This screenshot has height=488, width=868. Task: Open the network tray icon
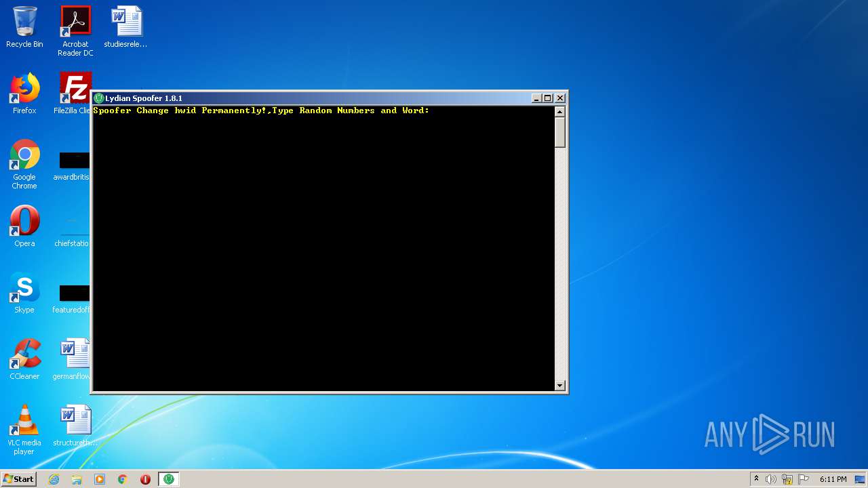point(787,479)
